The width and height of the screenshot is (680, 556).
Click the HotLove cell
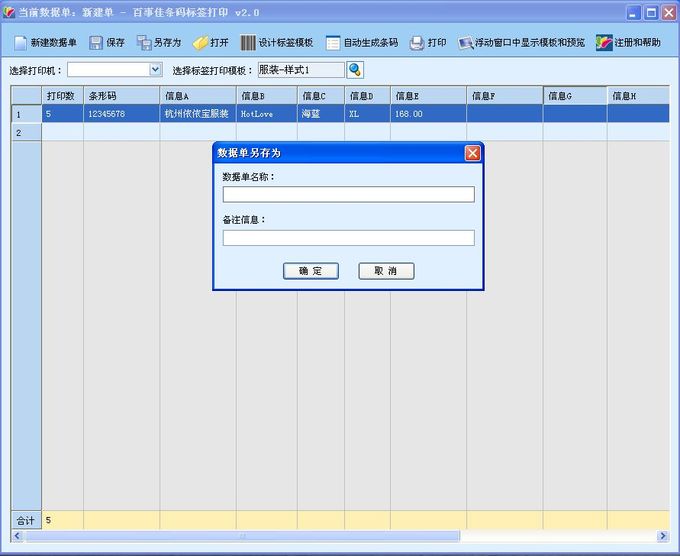click(x=267, y=114)
